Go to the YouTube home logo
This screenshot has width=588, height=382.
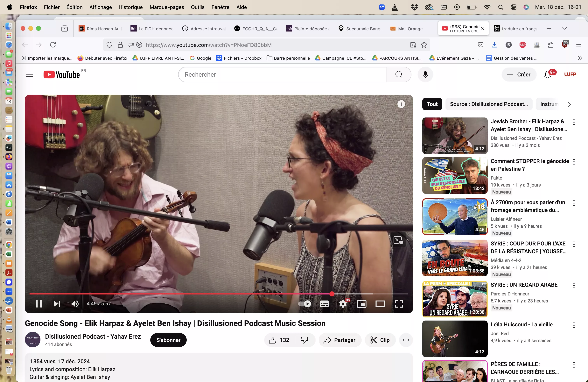(x=62, y=75)
